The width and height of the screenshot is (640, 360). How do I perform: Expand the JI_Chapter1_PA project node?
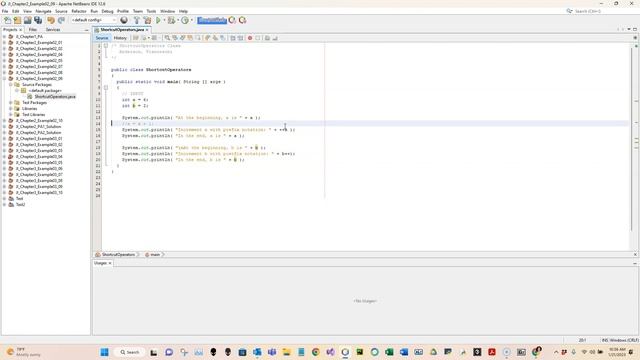pyautogui.click(x=4, y=36)
